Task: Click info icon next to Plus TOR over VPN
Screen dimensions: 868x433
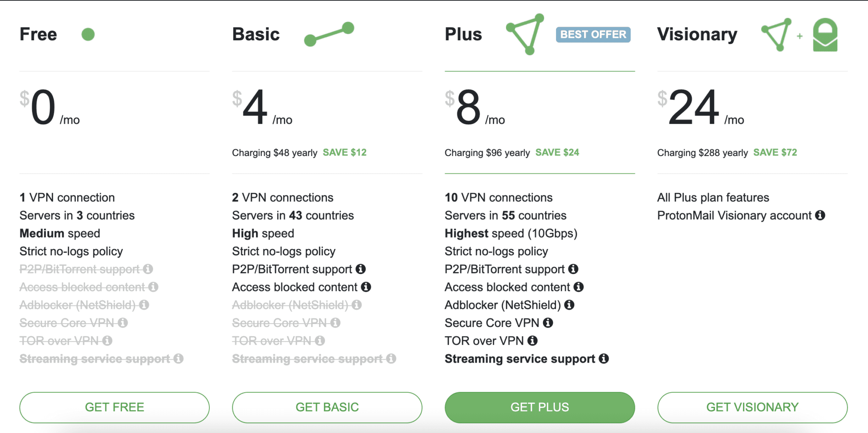Action: click(x=533, y=341)
